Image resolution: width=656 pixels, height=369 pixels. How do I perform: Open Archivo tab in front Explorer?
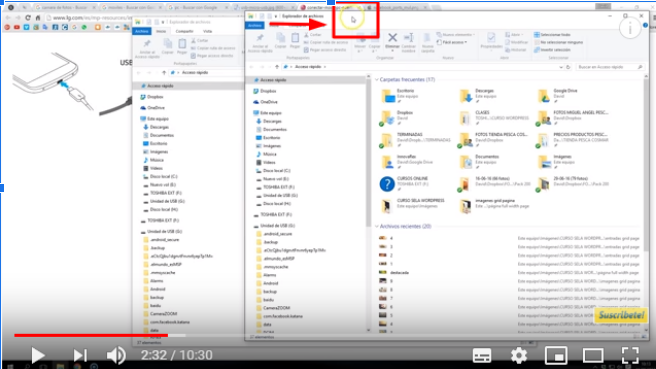click(254, 26)
